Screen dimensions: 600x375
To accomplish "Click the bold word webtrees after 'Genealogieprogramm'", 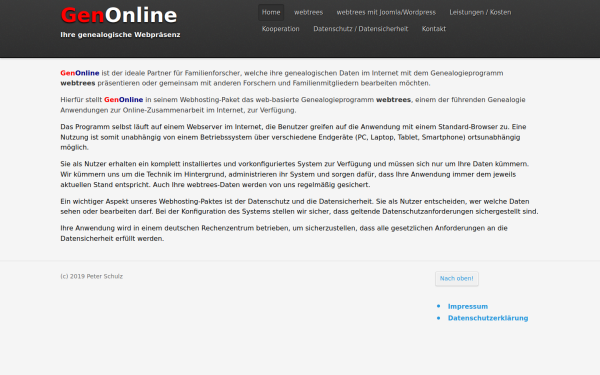I will [x=393, y=100].
